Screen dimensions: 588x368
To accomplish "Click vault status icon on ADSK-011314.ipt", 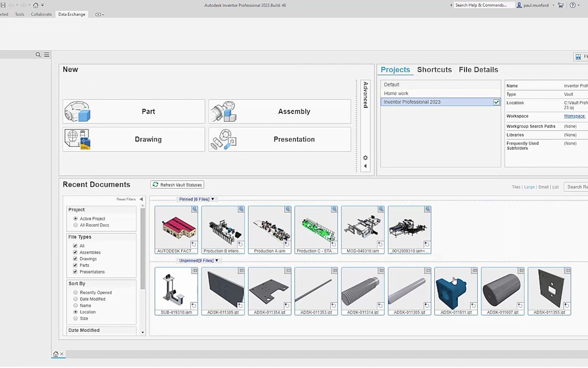I will pyautogui.click(x=380, y=306).
